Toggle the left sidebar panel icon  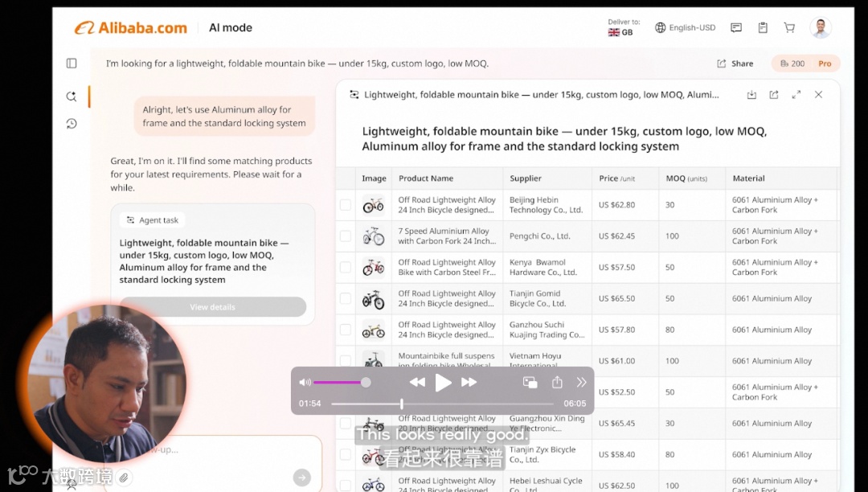[x=72, y=63]
